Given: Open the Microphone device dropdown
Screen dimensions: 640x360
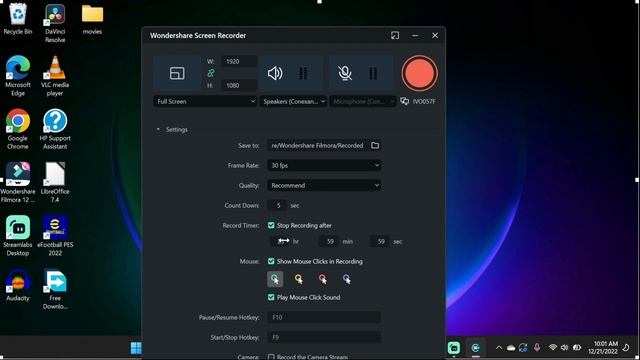Looking at the screenshot, I should (363, 101).
